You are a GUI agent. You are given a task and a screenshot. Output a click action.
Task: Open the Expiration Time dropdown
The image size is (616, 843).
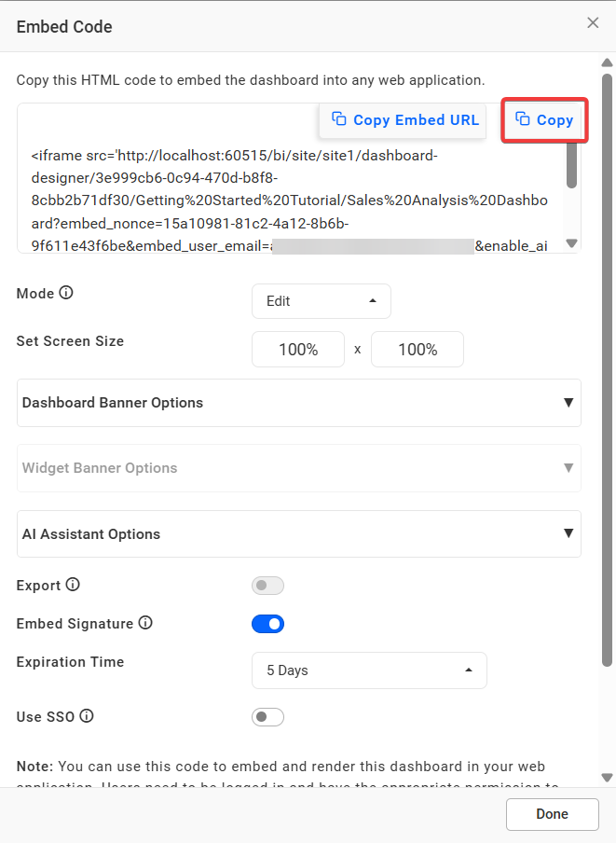pyautogui.click(x=369, y=670)
